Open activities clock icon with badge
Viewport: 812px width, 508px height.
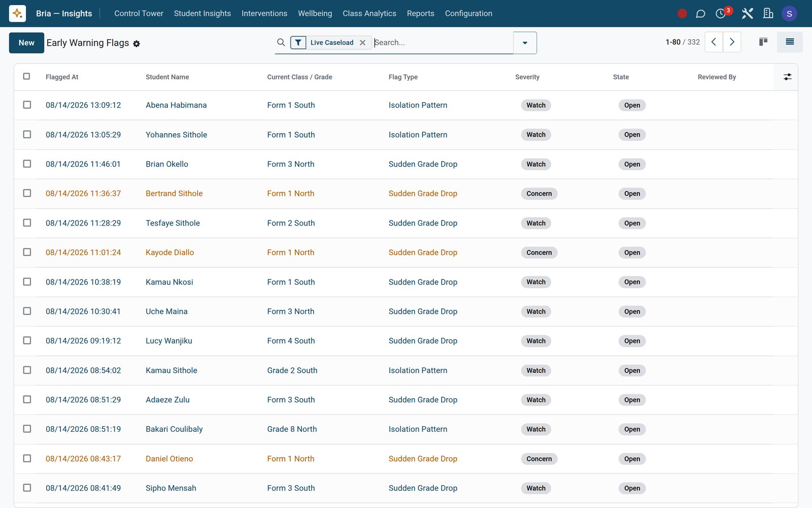click(721, 14)
